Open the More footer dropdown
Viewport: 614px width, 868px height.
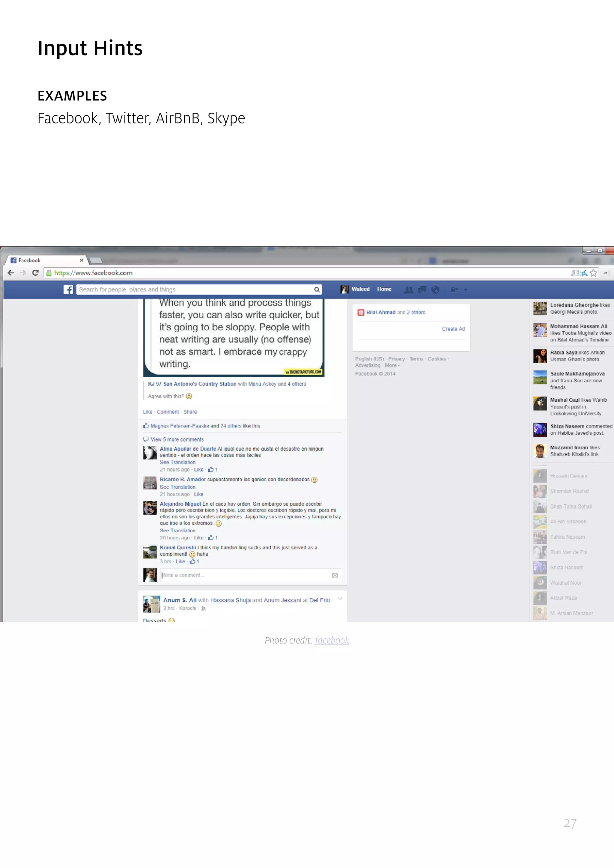[x=392, y=366]
